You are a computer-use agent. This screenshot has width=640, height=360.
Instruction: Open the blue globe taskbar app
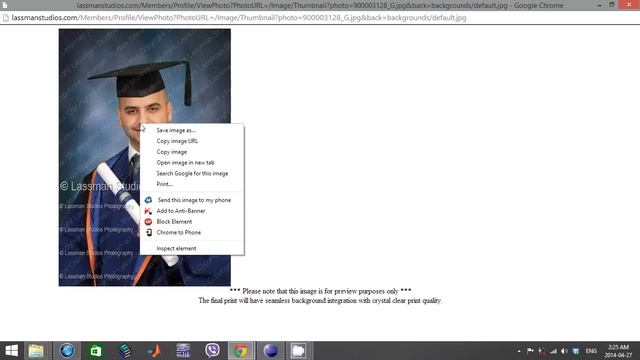tap(67, 351)
